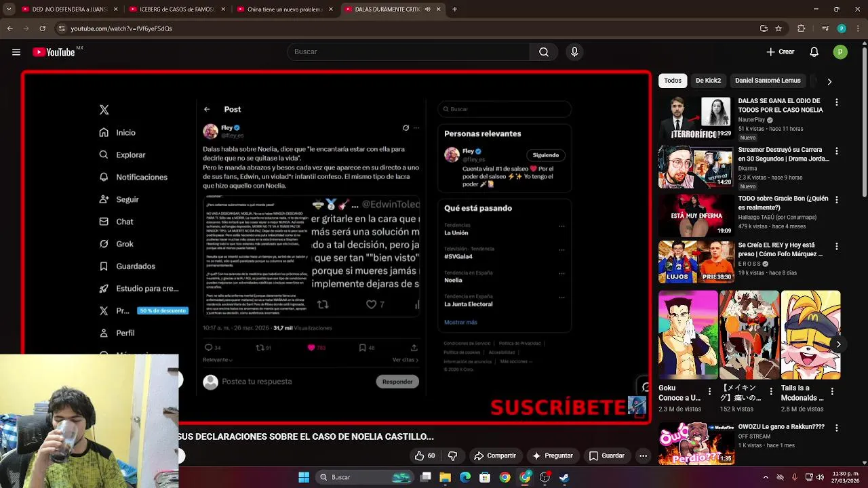Bookmark this page with the star
This screenshot has height=488, width=868.
[x=778, y=28]
